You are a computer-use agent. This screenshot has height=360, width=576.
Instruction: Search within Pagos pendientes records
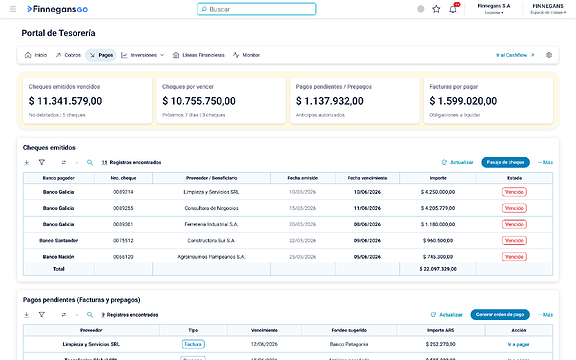coord(90,315)
